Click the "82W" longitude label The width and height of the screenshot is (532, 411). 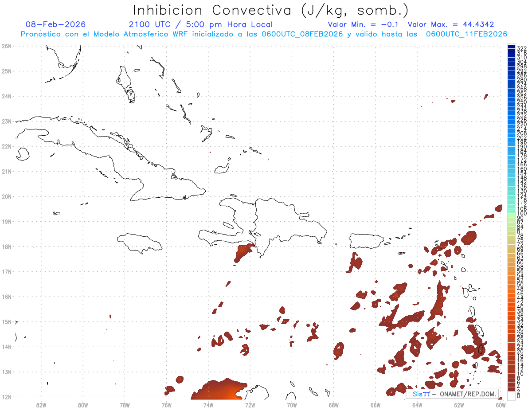click(41, 404)
